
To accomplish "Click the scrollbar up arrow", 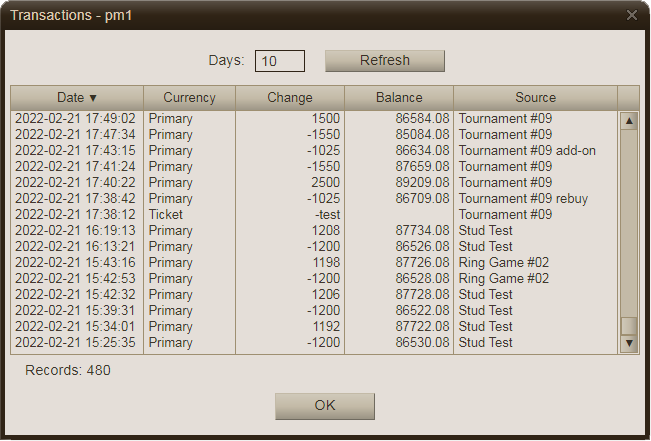I will tap(629, 121).
